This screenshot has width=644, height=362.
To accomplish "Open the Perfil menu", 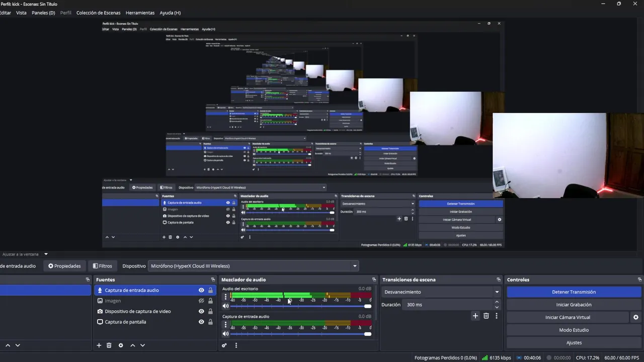I will point(66,13).
